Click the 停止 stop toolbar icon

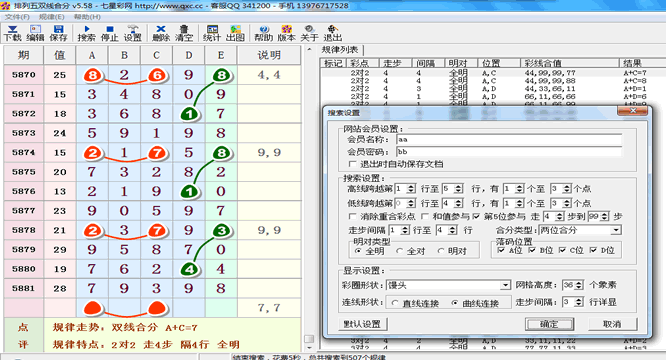(110, 33)
